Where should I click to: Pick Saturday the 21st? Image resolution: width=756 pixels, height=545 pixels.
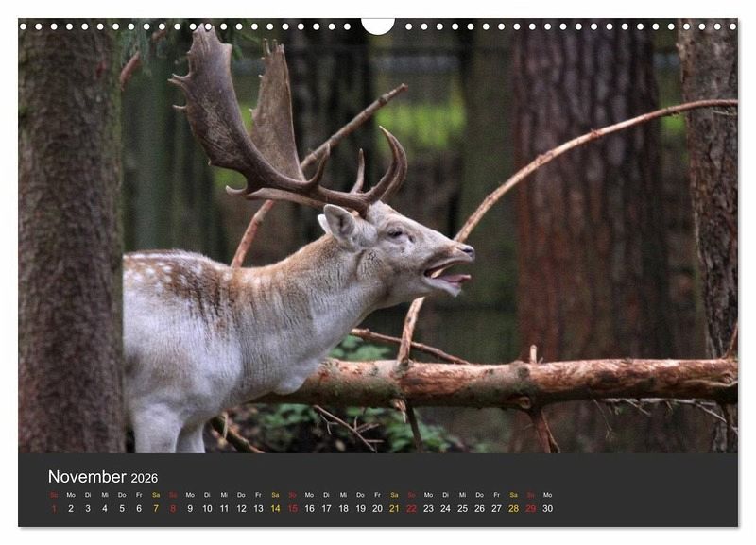(x=394, y=508)
